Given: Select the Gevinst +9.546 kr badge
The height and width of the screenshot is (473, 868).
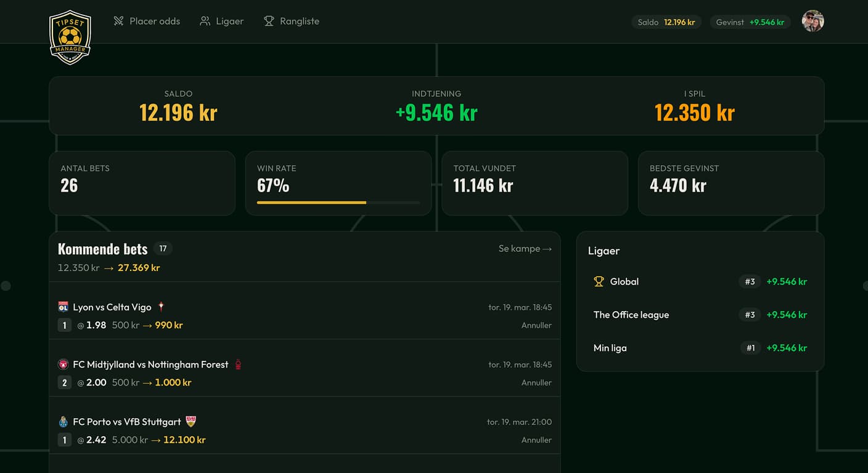Looking at the screenshot, I should click(x=750, y=21).
